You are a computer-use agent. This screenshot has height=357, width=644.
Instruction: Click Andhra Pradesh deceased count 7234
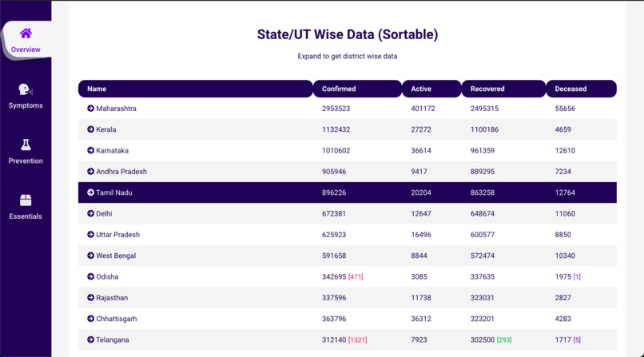click(x=563, y=172)
